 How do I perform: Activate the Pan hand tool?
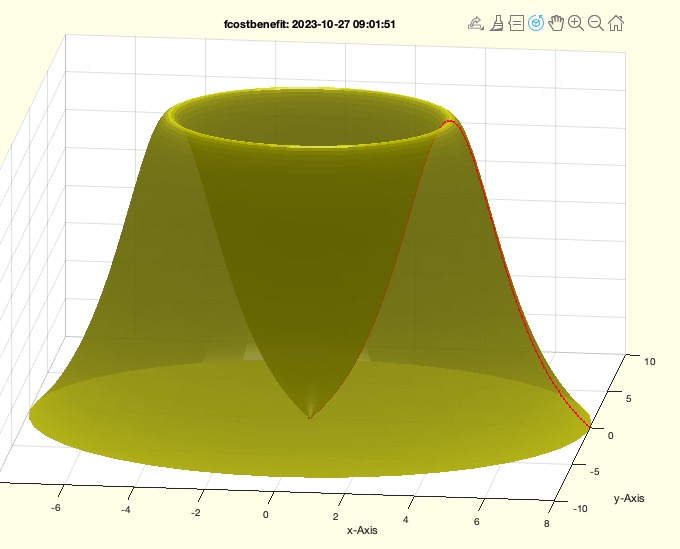[x=556, y=22]
